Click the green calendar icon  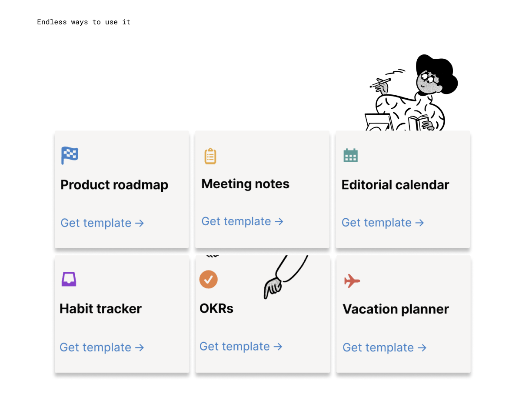pyautogui.click(x=350, y=155)
